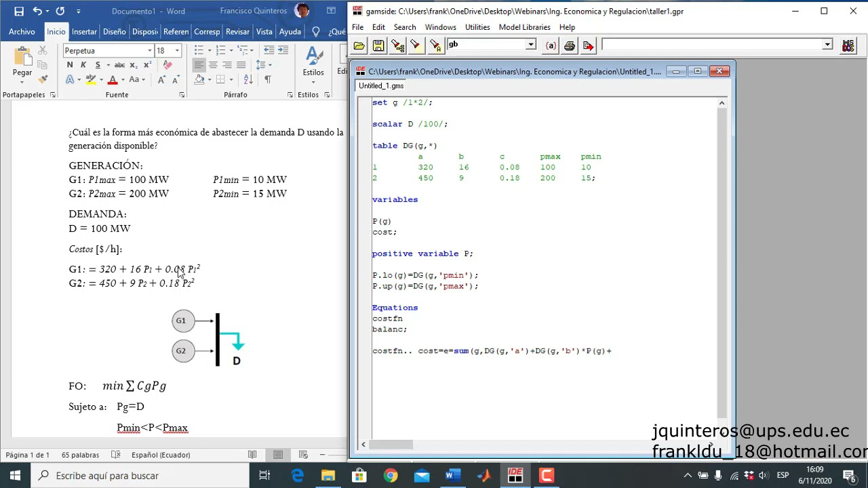Viewport: 868px width, 488px height.
Task: Clear all formatting with eraser icon
Action: tap(167, 65)
